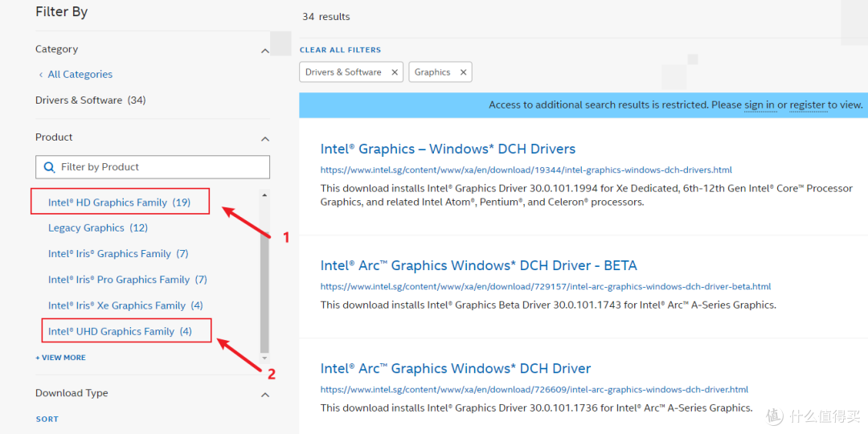Remove the Graphics filter chip
The width and height of the screenshot is (868, 434).
[x=463, y=72]
